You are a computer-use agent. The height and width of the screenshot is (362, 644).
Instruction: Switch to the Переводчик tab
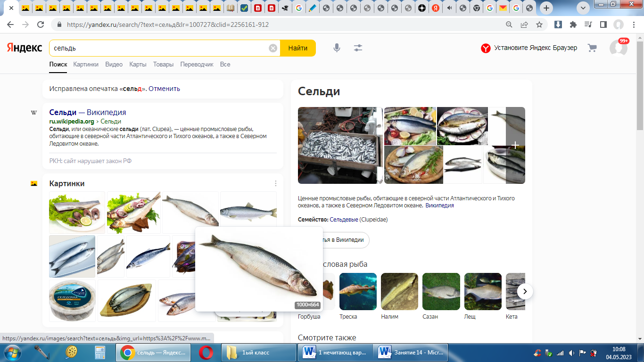[x=197, y=65]
